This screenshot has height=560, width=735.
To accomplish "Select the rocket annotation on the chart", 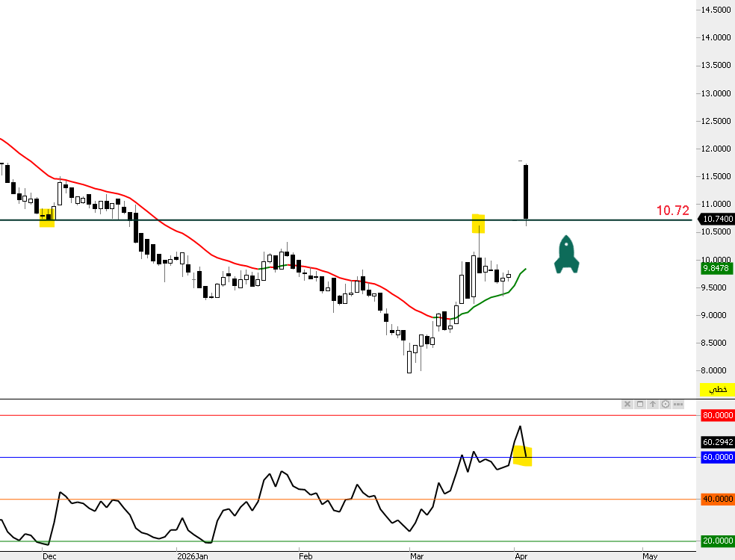I will (x=566, y=255).
